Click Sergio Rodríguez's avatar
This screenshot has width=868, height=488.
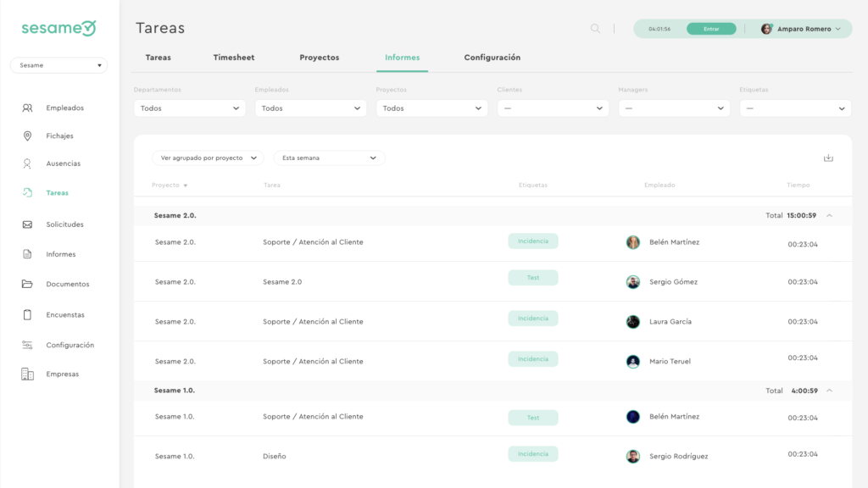coord(632,456)
